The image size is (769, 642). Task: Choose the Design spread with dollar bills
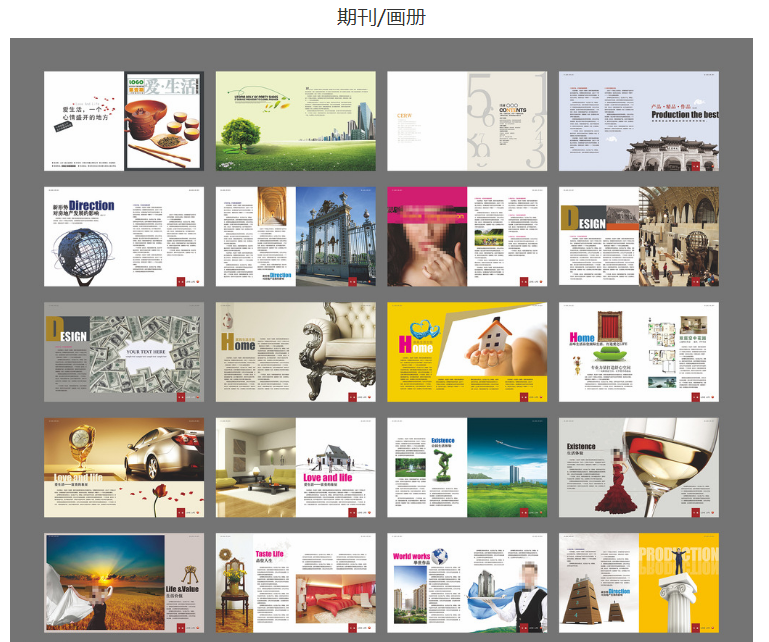point(124,352)
